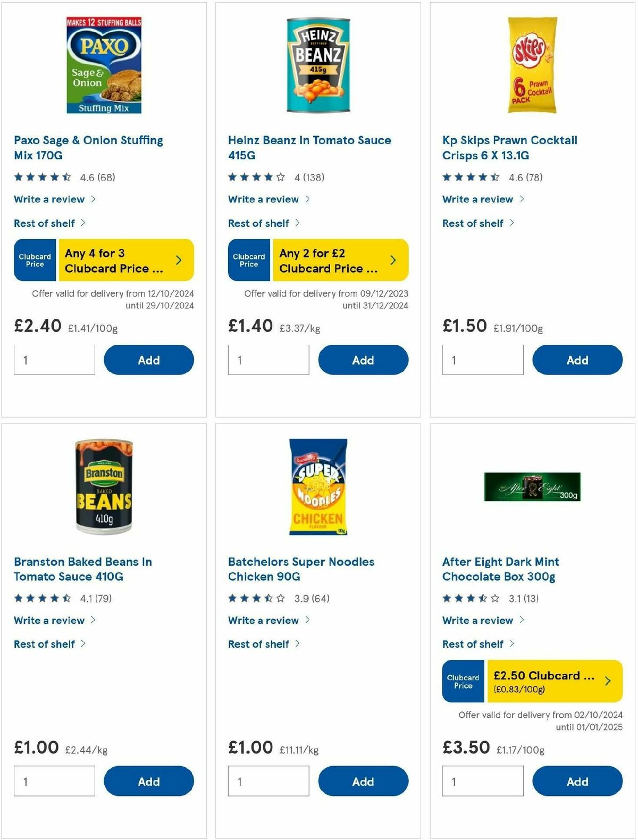638x840 pixels.
Task: Click the Clubcard Price badge on Paxo stuffing offer
Action: [x=35, y=260]
